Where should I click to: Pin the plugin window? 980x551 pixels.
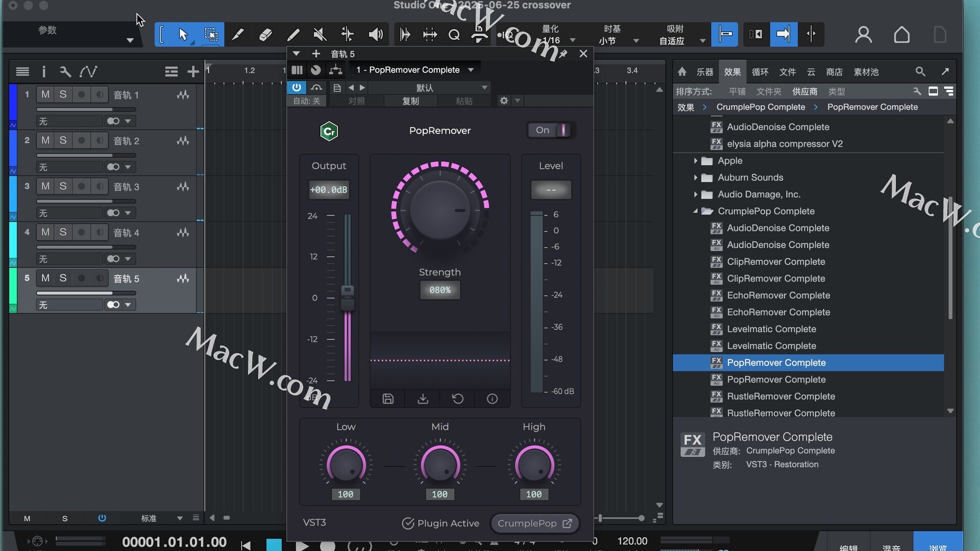(x=563, y=54)
